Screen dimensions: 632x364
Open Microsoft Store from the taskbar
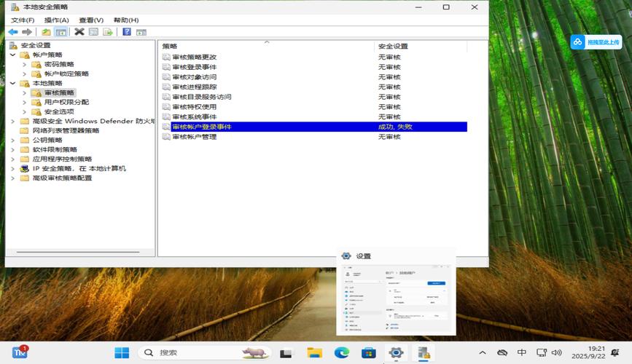point(369,353)
